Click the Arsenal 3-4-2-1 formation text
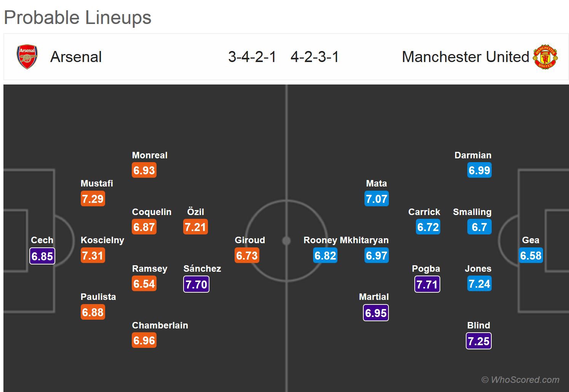The width and height of the screenshot is (569, 392). [x=252, y=57]
